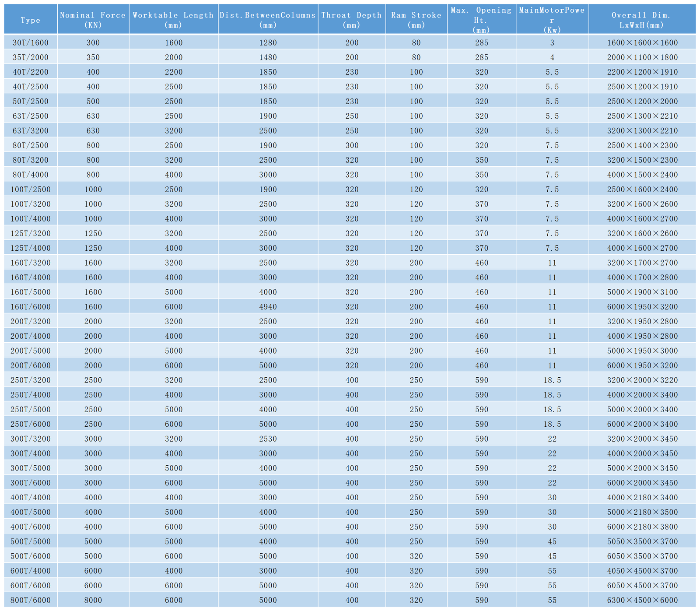This screenshot has height=611, width=700.
Task: Click the 800T/6000 type cell
Action: point(31,600)
